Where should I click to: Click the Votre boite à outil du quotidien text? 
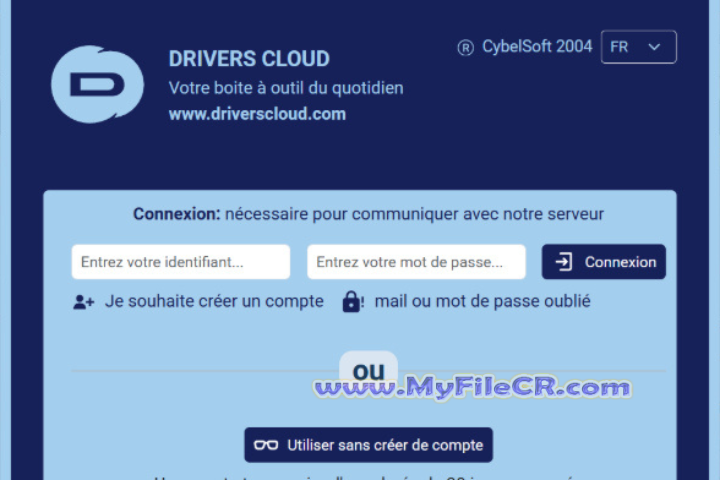286,88
